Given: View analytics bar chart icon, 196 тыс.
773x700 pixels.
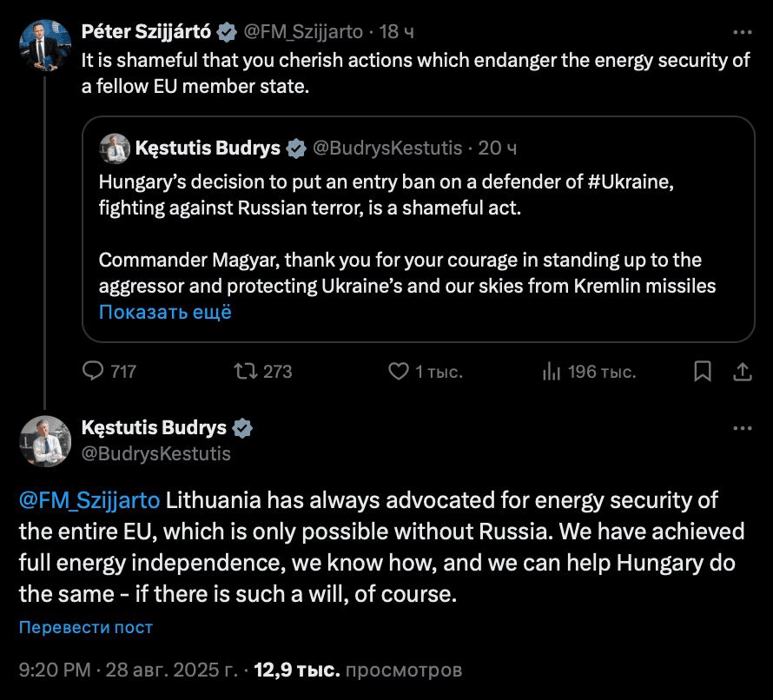Looking at the screenshot, I should point(552,371).
